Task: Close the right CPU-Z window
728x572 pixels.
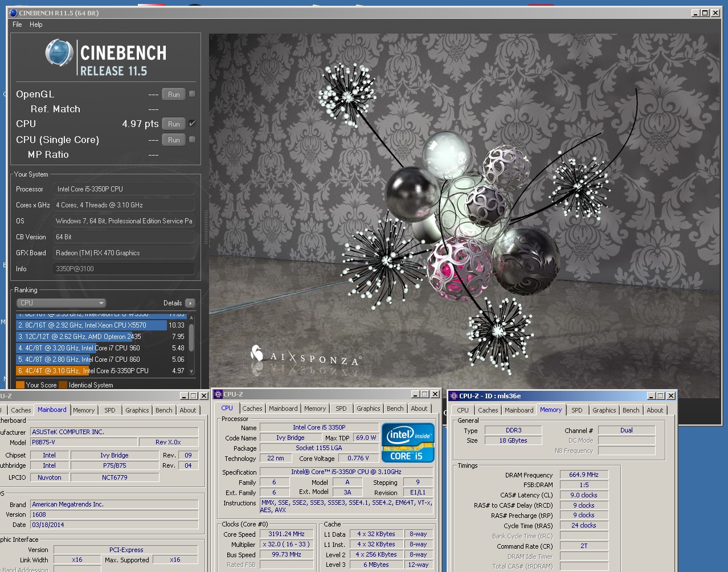Action: pos(671,396)
